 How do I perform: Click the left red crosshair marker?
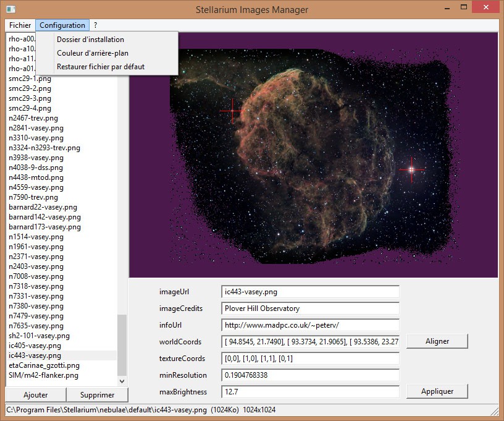pyautogui.click(x=232, y=111)
